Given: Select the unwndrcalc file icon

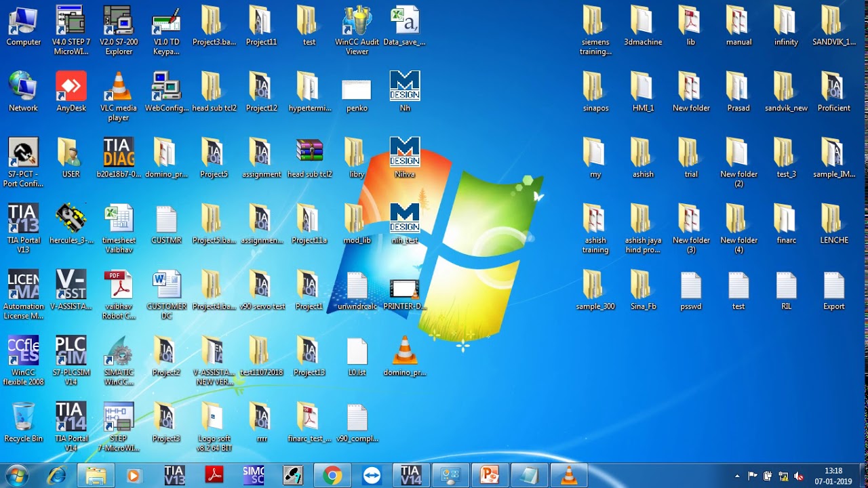Looking at the screenshot, I should tap(357, 290).
